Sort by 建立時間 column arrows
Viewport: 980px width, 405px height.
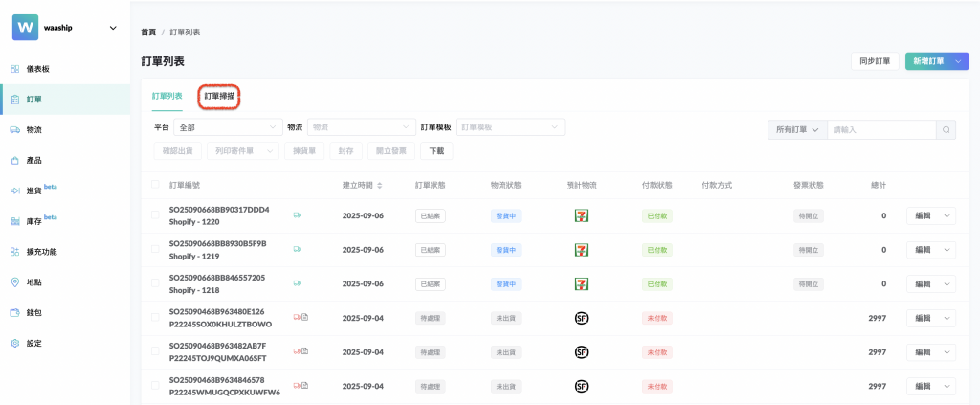(x=380, y=185)
